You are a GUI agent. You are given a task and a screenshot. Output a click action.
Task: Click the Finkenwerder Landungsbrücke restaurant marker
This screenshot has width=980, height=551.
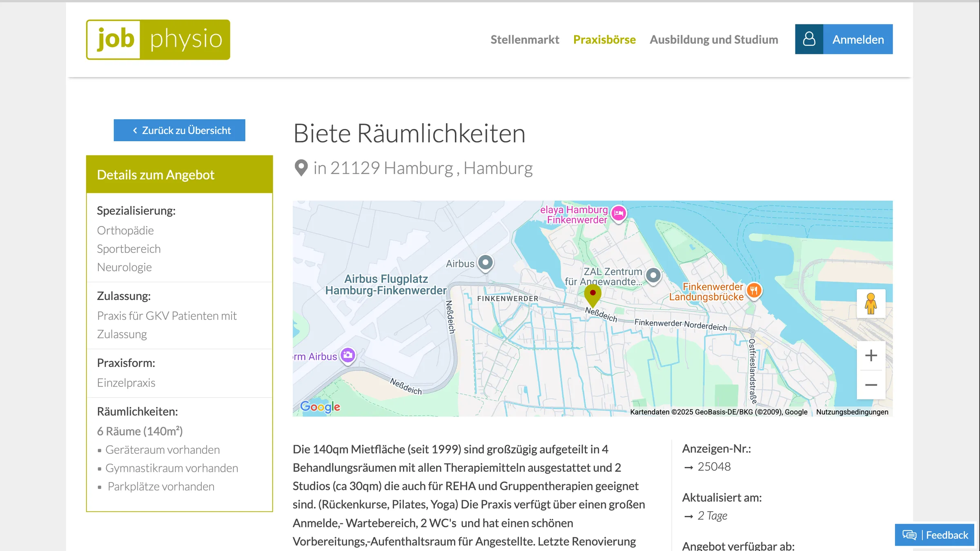[754, 290]
